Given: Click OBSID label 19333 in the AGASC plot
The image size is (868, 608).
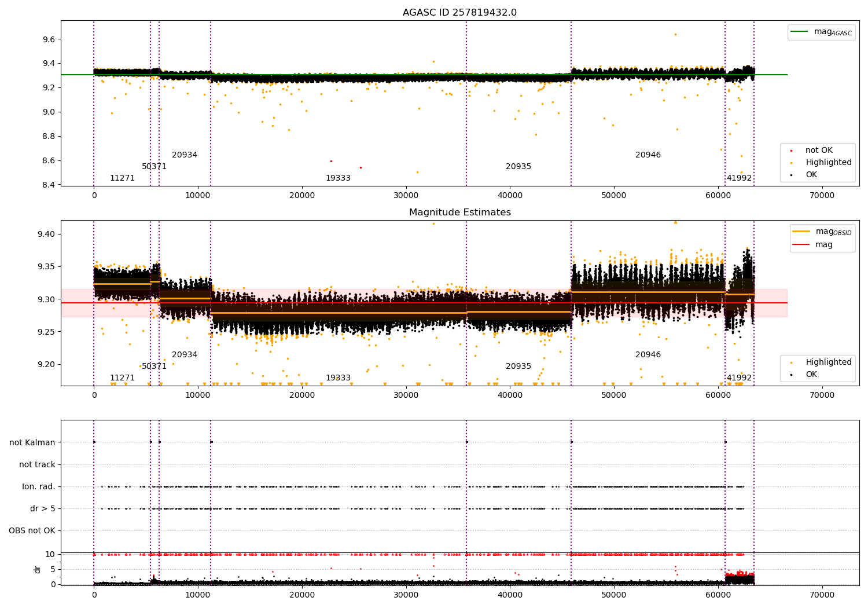Looking at the screenshot, I should pyautogui.click(x=338, y=178).
